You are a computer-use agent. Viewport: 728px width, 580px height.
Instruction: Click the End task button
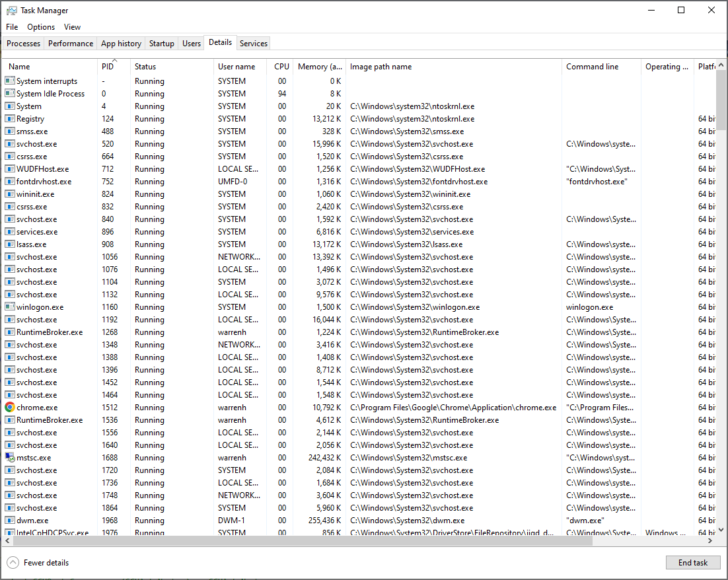click(693, 562)
